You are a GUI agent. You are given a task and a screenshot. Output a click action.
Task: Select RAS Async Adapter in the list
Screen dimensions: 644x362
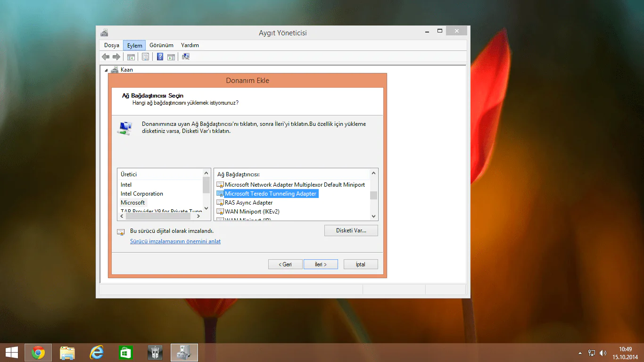pyautogui.click(x=248, y=203)
